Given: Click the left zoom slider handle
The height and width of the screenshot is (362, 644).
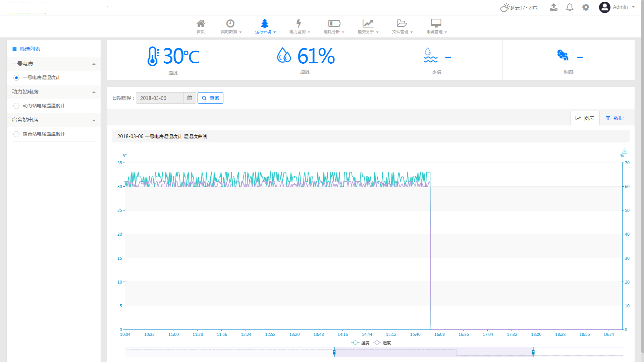Looking at the screenshot, I should coord(334,352).
